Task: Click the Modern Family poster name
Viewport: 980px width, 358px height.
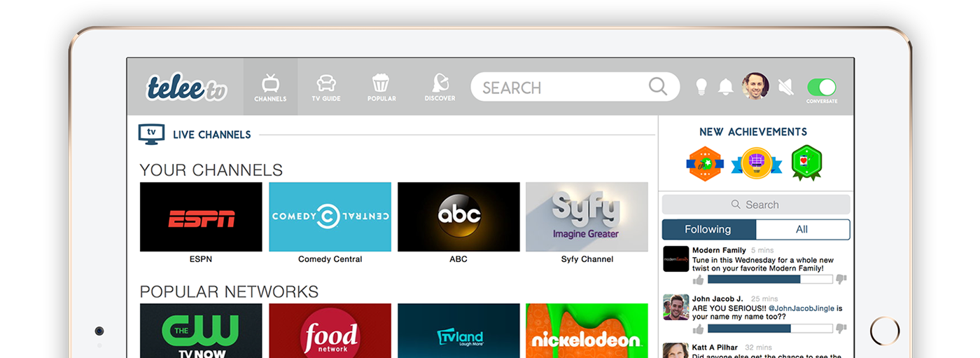Action: 719,250
